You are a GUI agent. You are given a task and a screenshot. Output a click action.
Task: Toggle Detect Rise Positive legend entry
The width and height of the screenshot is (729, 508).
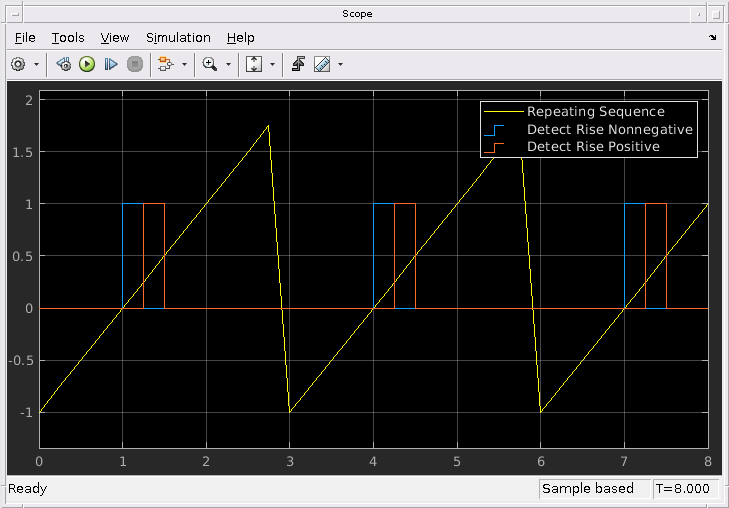[x=593, y=147]
